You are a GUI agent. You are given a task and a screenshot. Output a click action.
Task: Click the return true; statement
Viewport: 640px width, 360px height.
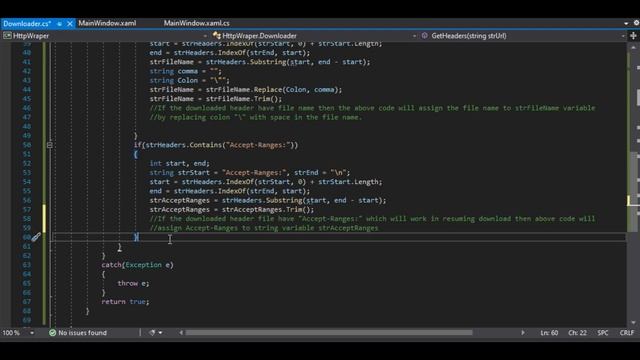point(125,302)
